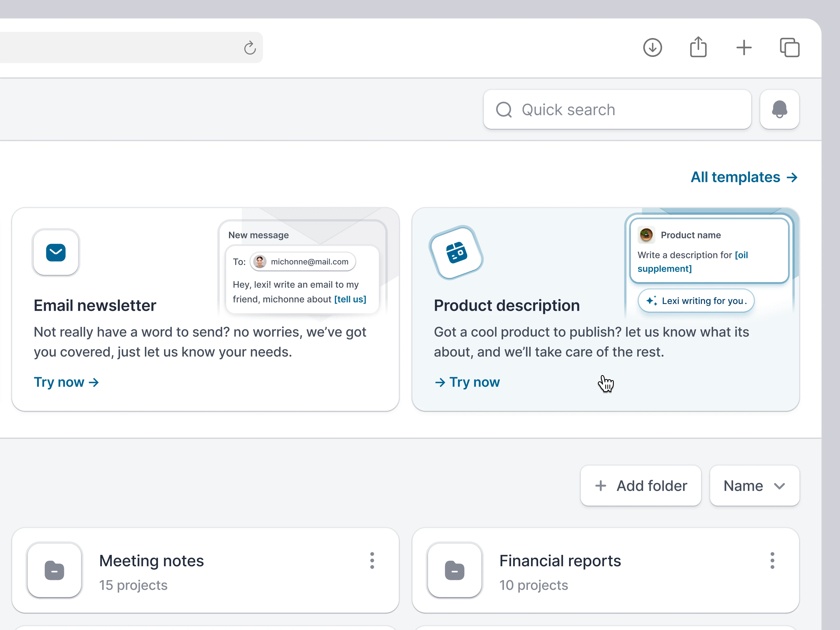Open the Name sort dropdown
Screen dimensions: 840x630
point(754,486)
